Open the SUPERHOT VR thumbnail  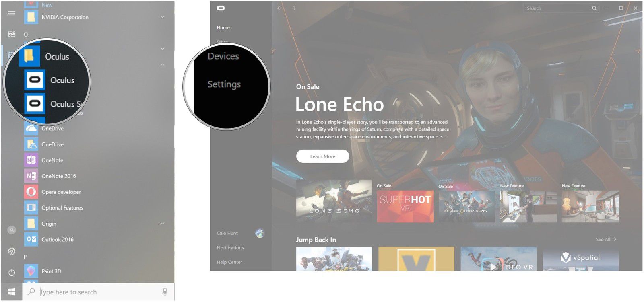(x=405, y=206)
